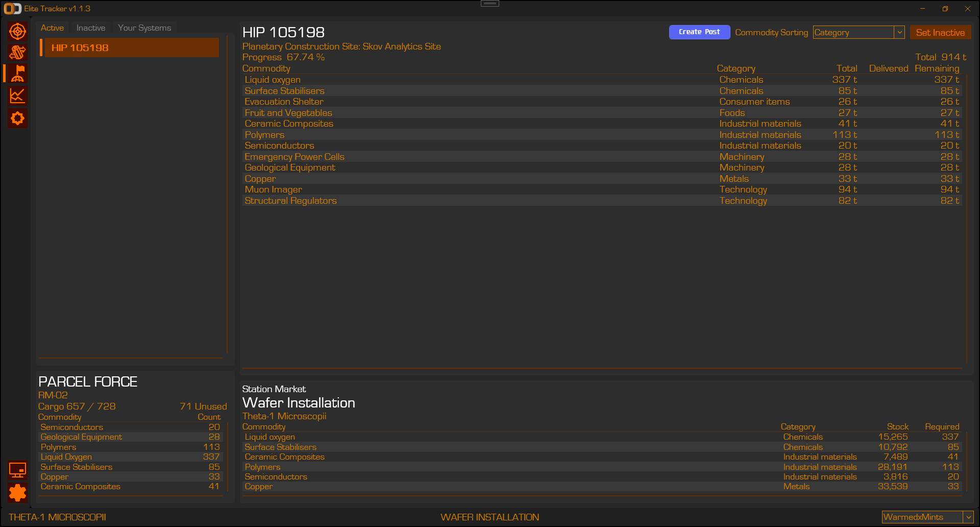This screenshot has width=980, height=527.
Task: Switch to the Active tab
Action: (52, 28)
